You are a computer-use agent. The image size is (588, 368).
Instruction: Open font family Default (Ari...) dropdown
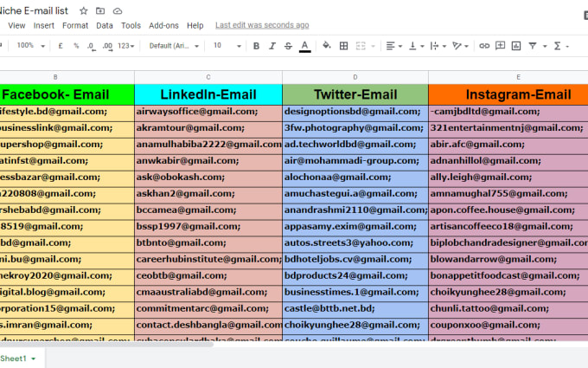point(174,46)
